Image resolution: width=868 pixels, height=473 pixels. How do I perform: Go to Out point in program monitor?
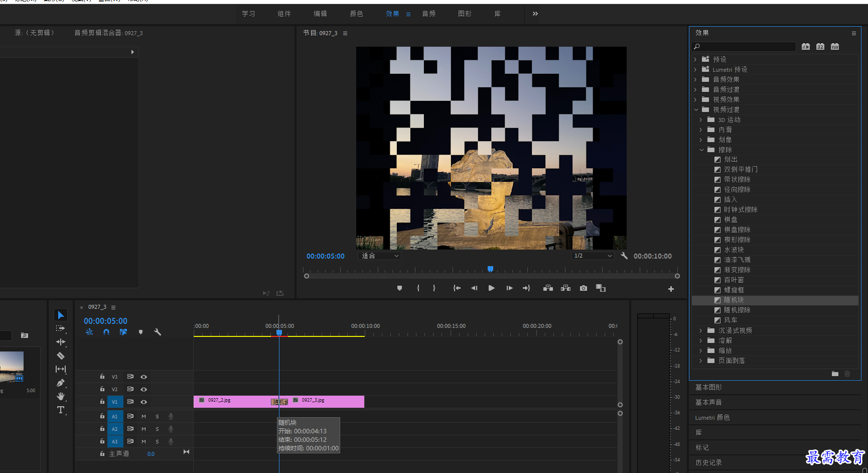[x=526, y=288]
